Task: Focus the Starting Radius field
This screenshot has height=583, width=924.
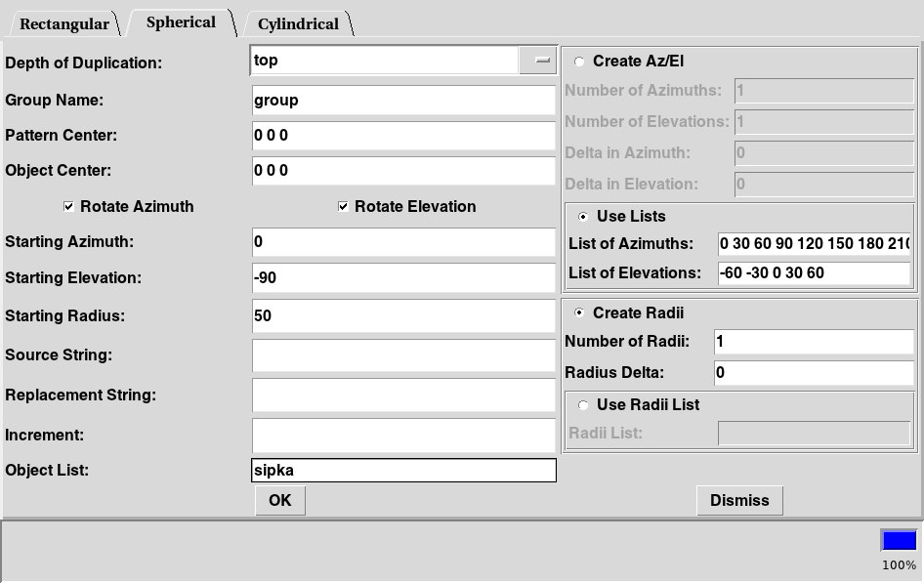Action: (402, 316)
